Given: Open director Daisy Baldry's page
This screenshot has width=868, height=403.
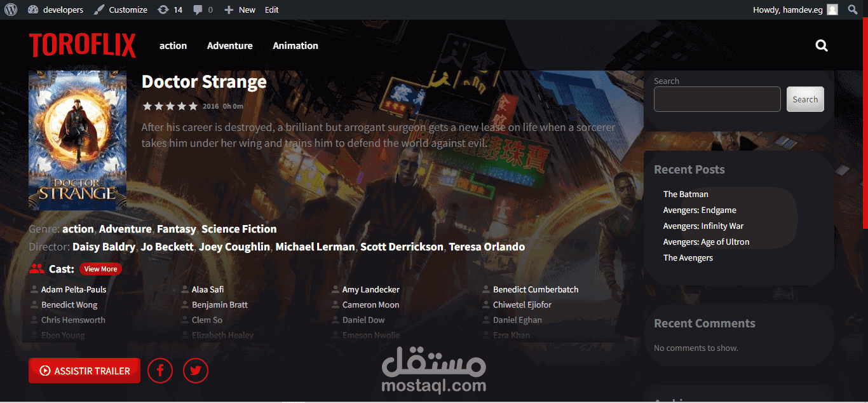Looking at the screenshot, I should pos(104,247).
